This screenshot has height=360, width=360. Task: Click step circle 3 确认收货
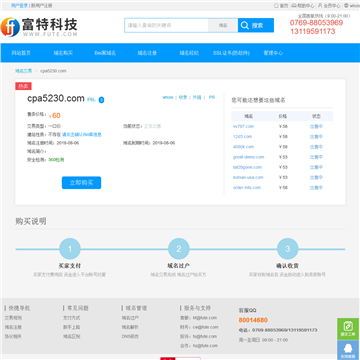(288, 249)
